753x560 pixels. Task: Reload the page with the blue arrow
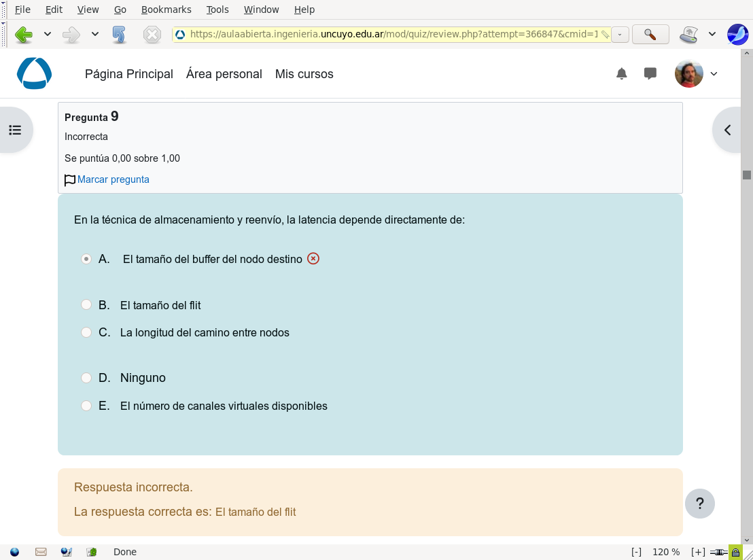(119, 35)
